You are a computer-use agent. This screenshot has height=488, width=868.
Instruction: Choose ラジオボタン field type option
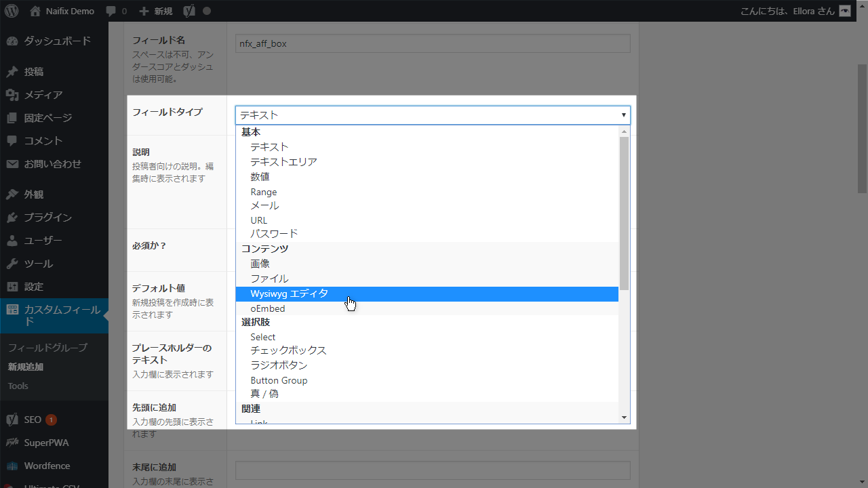click(427, 365)
